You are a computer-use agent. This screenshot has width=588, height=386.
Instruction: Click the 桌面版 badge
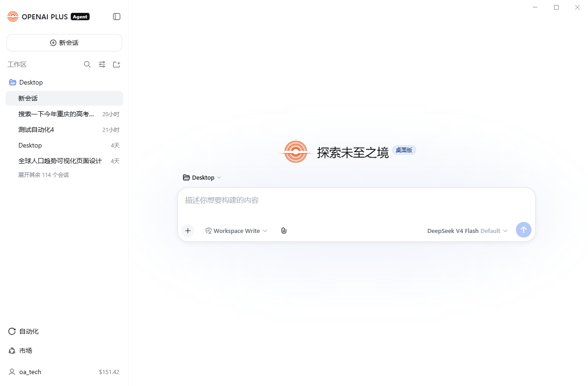404,150
